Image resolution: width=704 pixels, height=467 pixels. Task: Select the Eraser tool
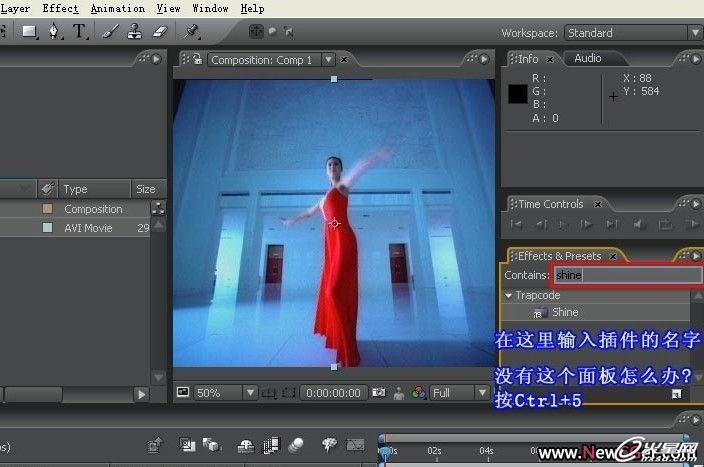158,32
